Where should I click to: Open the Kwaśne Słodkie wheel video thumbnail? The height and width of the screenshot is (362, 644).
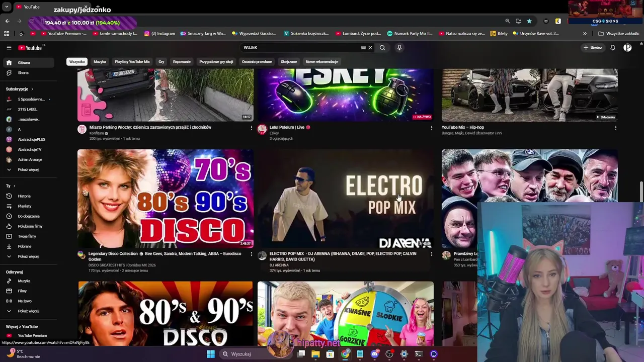pos(345,314)
